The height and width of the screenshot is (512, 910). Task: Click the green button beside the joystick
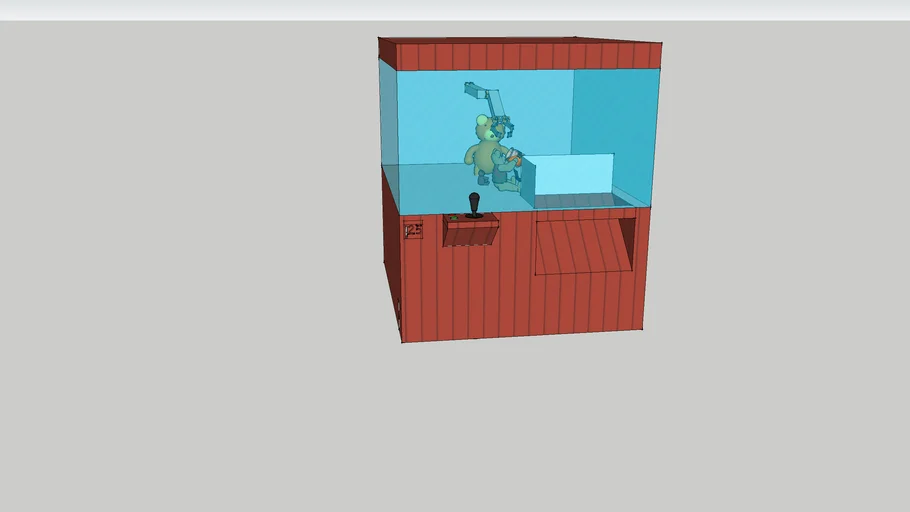click(x=454, y=217)
